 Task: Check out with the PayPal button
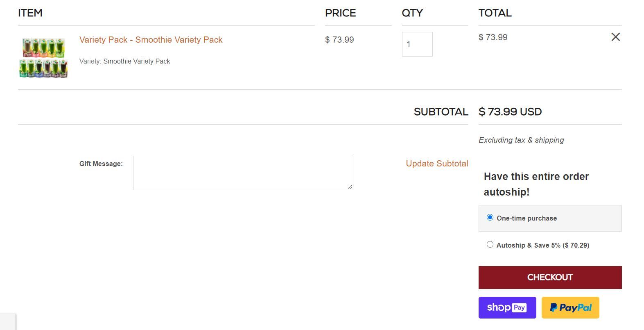pos(570,307)
